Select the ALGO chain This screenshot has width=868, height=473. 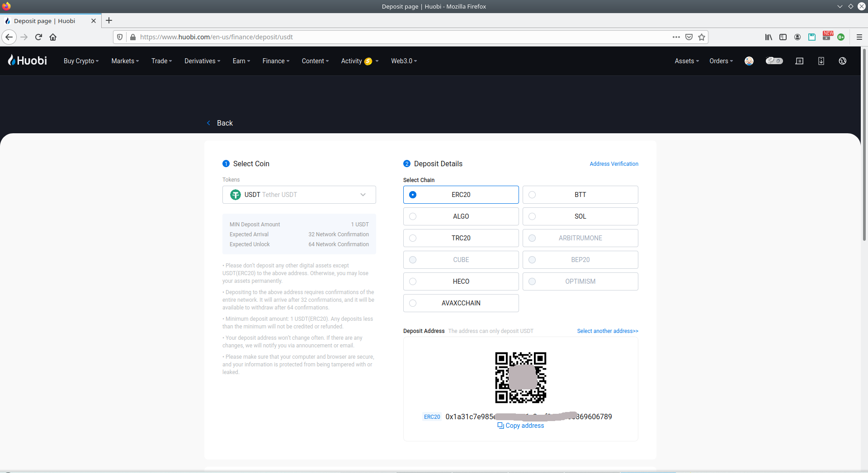pyautogui.click(x=461, y=216)
